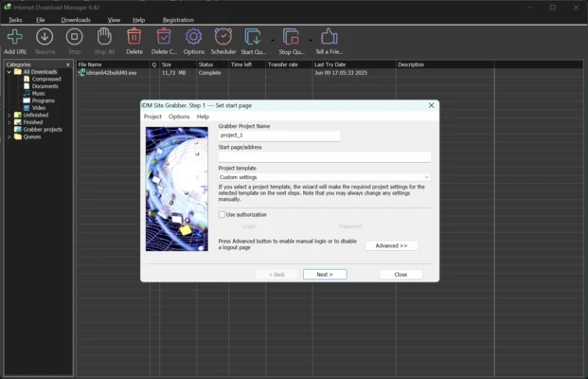Open the Site Grabber Options menu
Viewport: 588px width, 379px height.
click(179, 117)
